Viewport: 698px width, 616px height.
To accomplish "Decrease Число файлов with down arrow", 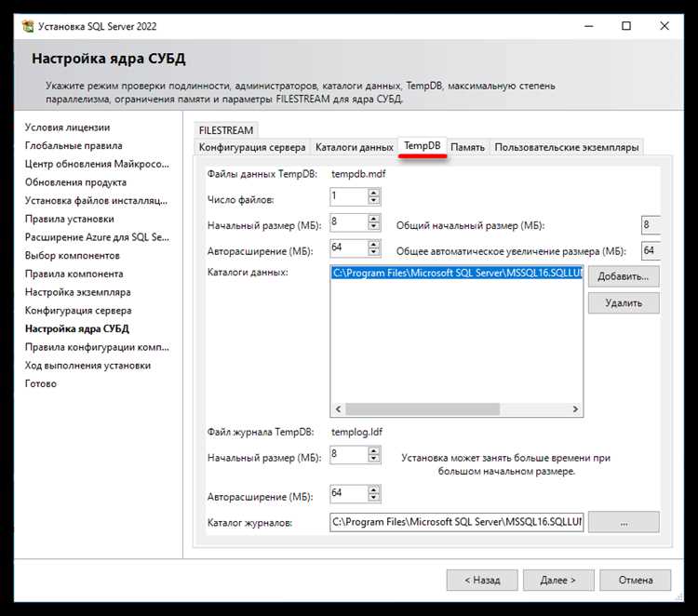I will (374, 200).
